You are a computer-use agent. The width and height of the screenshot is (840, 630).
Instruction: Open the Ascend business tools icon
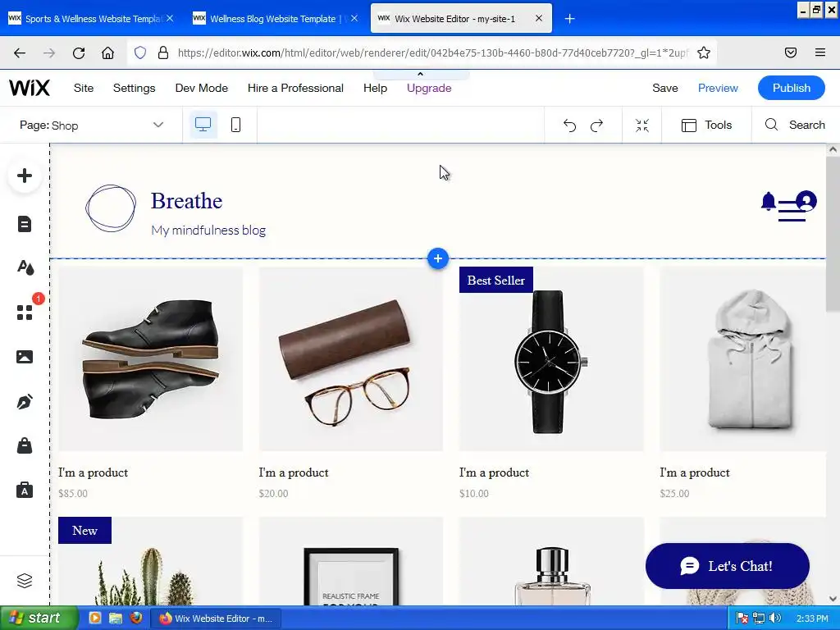click(x=25, y=490)
